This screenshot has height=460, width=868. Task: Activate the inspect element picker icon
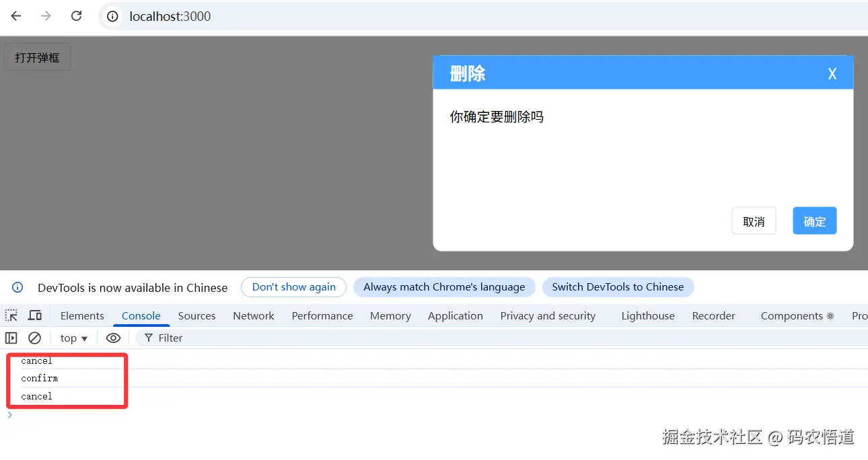tap(11, 315)
